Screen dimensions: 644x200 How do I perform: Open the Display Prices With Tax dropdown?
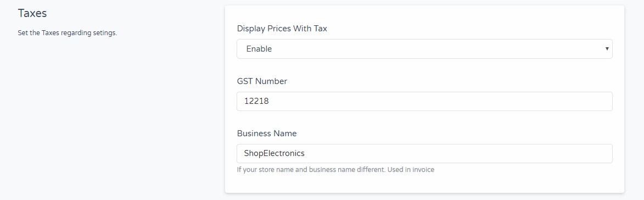coord(424,49)
